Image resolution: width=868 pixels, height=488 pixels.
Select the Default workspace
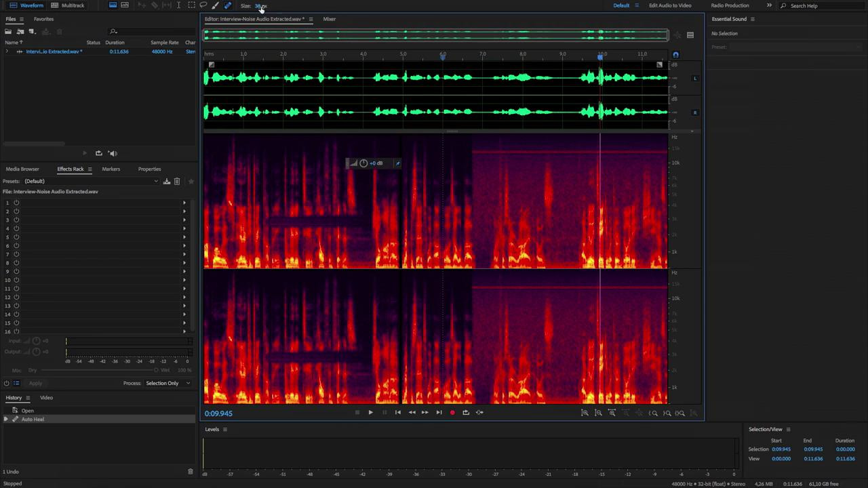[x=621, y=5]
